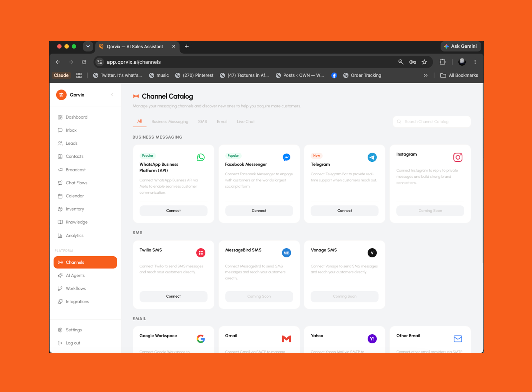Click the Telegram paper plane icon
Image resolution: width=532 pixels, height=392 pixels.
pos(372,157)
